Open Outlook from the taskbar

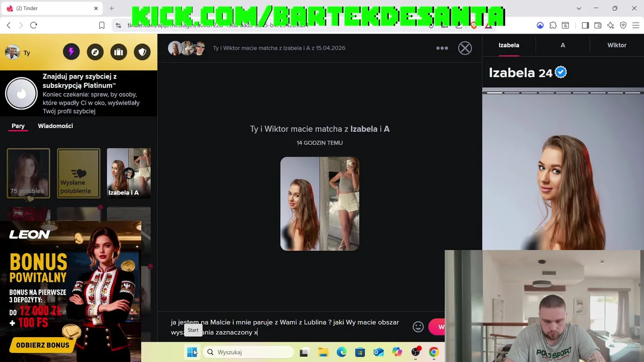point(378,352)
